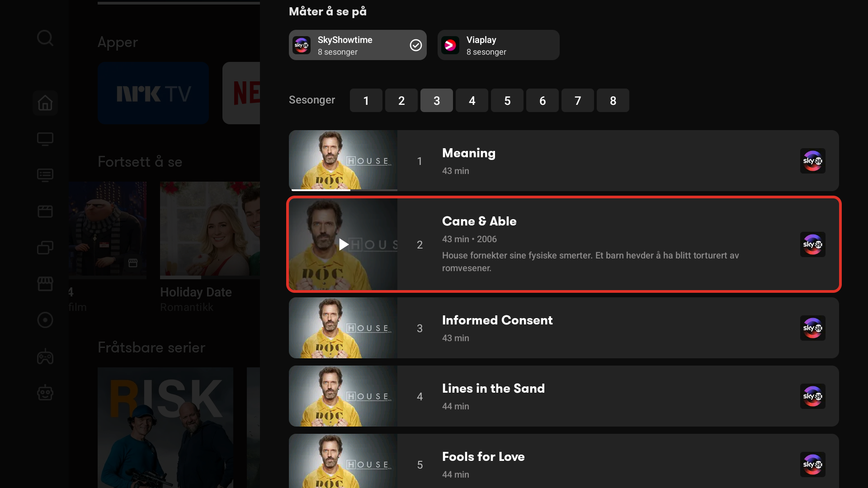Select episode title Fools for Love
The width and height of the screenshot is (868, 488).
[x=483, y=457]
